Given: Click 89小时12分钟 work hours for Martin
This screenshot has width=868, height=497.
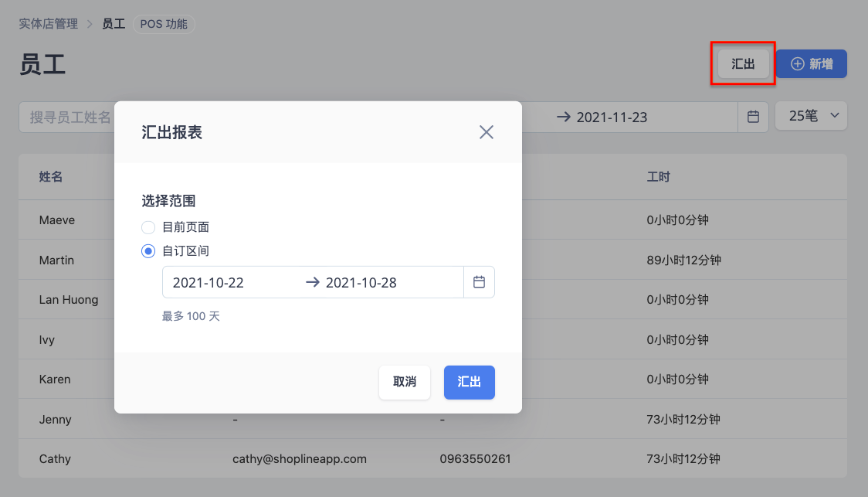Looking at the screenshot, I should click(x=683, y=260).
